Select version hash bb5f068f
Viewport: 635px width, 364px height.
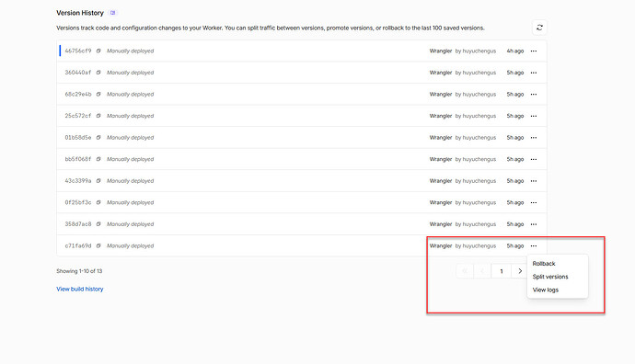[x=78, y=159]
